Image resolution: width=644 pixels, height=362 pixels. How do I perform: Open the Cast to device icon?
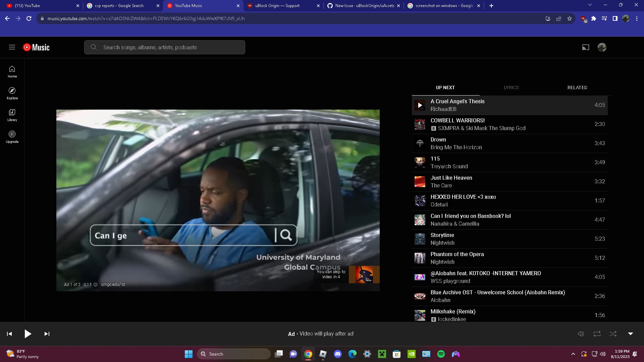(x=586, y=47)
